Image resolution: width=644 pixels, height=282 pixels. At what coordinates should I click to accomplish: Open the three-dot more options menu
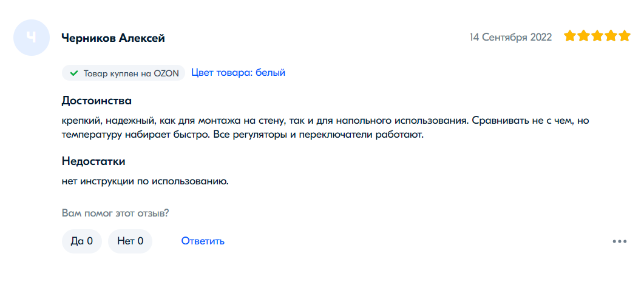click(619, 241)
